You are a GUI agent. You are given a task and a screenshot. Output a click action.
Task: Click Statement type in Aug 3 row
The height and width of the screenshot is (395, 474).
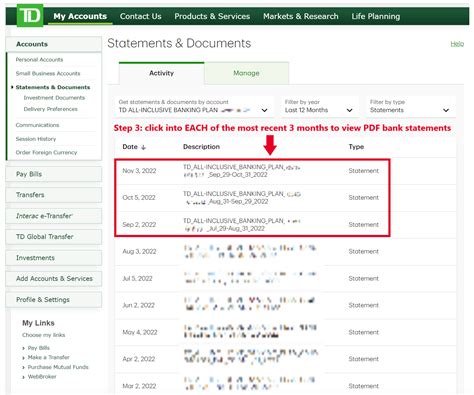(364, 251)
